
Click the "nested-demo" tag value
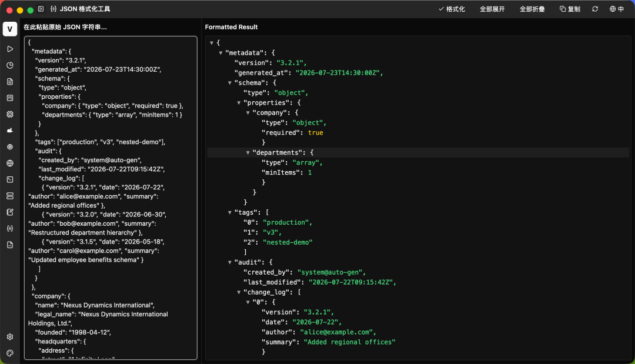click(x=288, y=242)
